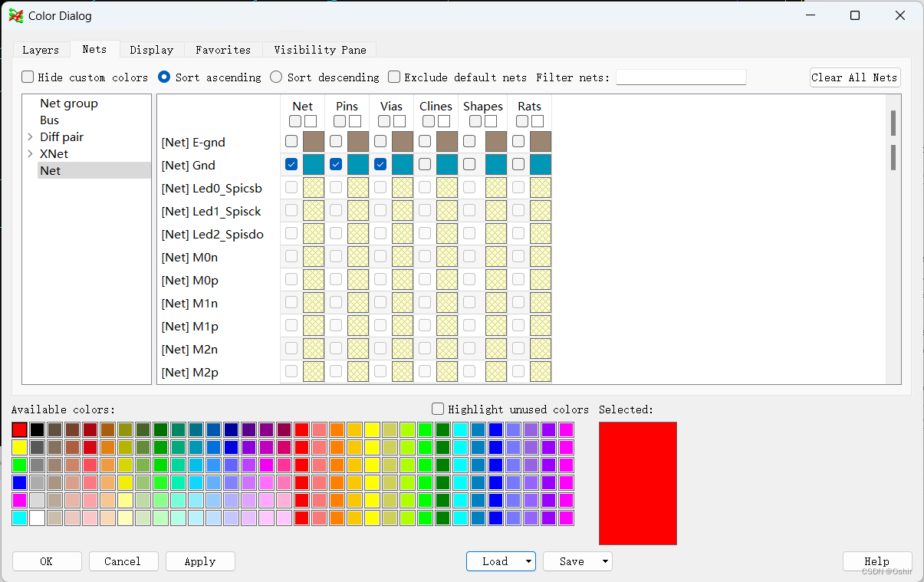Click the Gnd Pins teal color box
The width and height of the screenshot is (924, 582).
coord(357,165)
